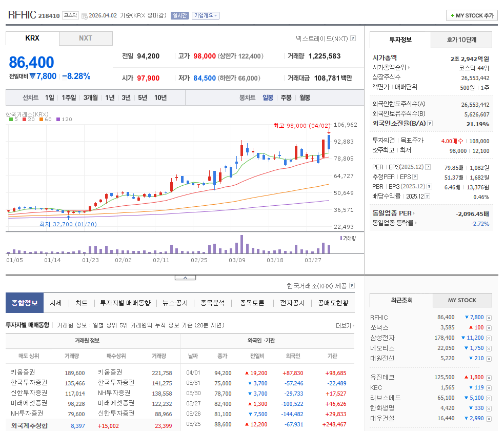
Task: Open the 전자공시 tab
Action: (292, 303)
